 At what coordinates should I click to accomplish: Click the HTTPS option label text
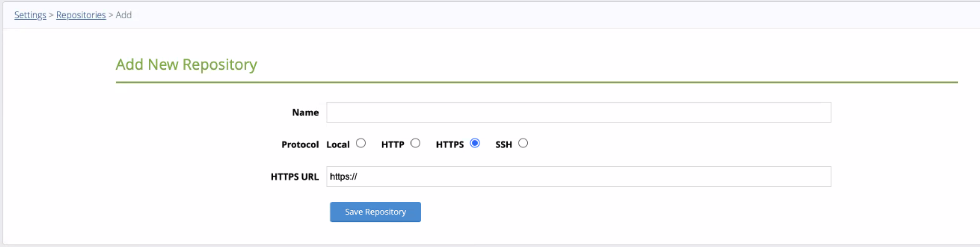click(450, 145)
